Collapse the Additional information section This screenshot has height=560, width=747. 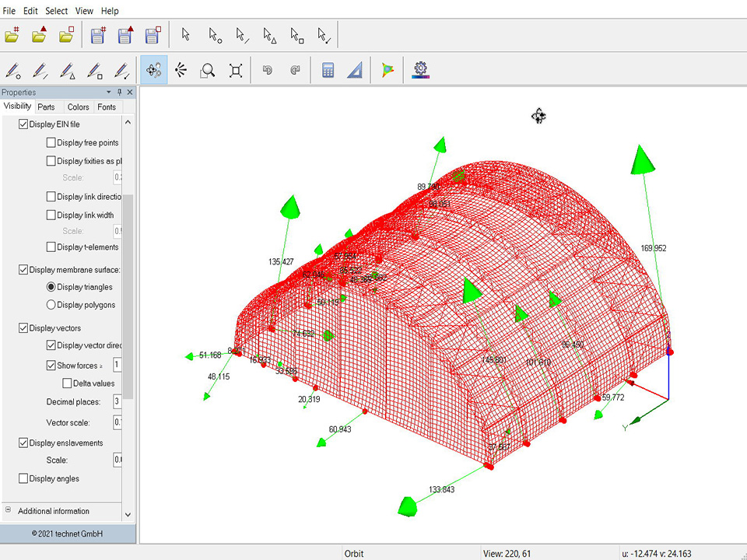[x=9, y=510]
